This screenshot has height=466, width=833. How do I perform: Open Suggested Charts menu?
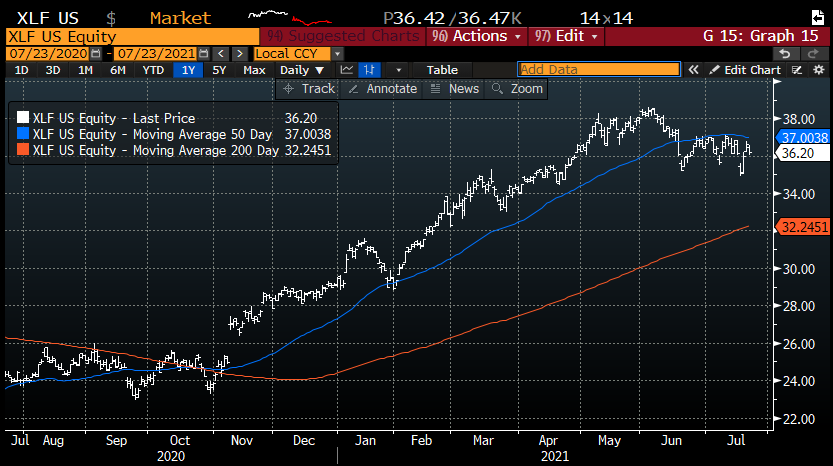point(343,36)
